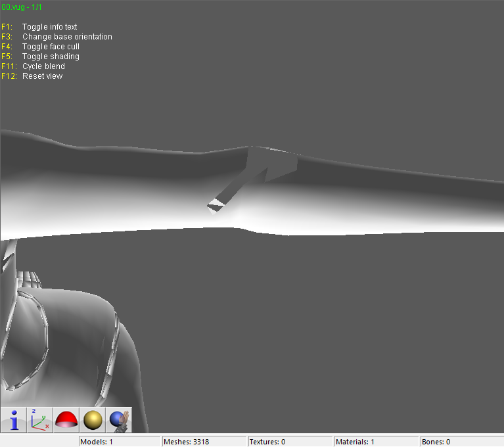Click the Textures: 0 status field
This screenshot has width=504, height=447.
coord(289,442)
